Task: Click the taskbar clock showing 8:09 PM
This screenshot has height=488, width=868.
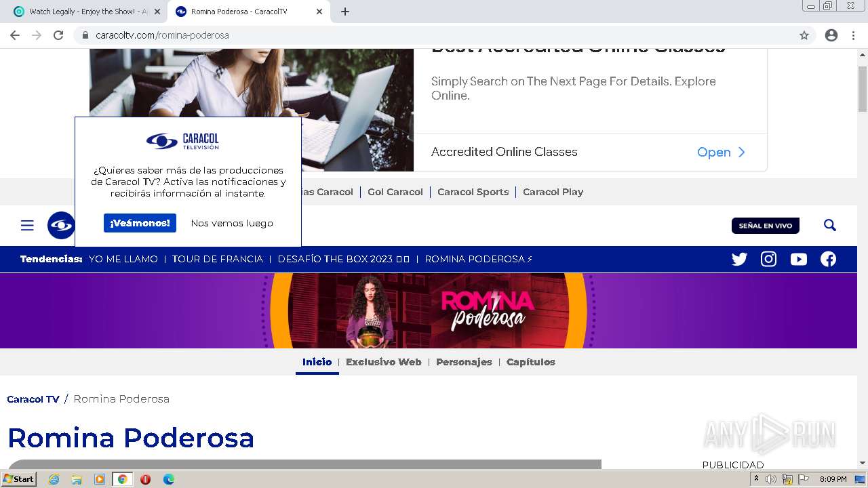Action: tap(833, 479)
